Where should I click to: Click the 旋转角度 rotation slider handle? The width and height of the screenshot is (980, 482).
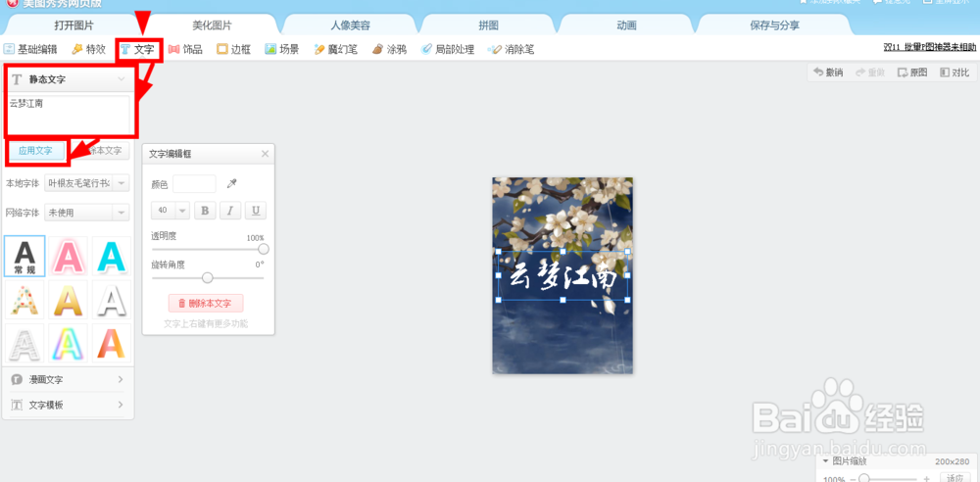point(208,277)
